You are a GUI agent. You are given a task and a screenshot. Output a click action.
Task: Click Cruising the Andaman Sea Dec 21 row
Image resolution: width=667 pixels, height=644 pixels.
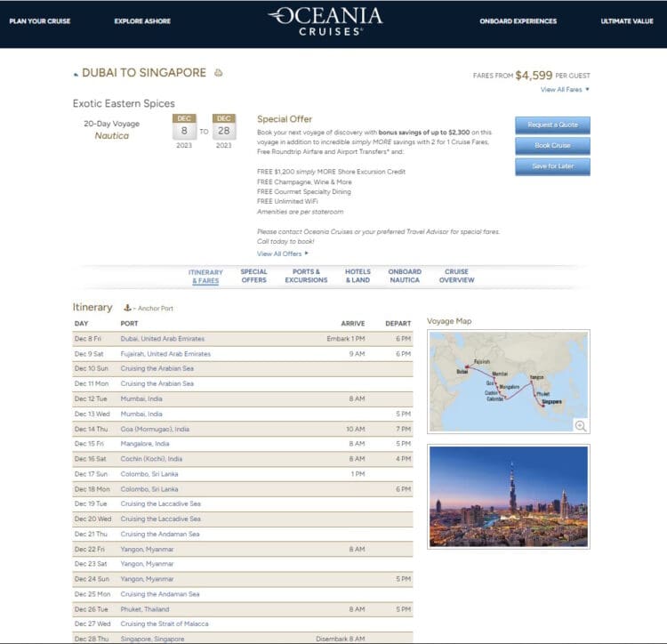click(243, 534)
